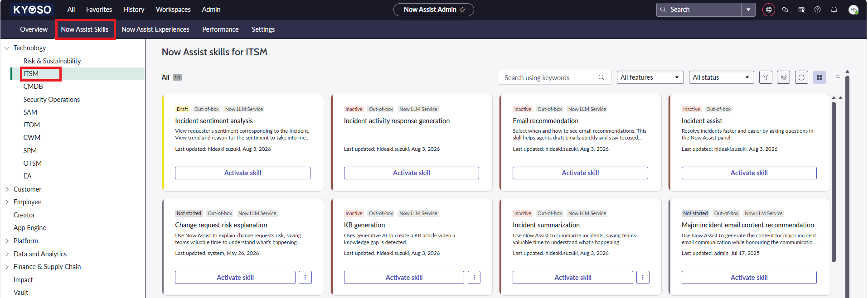Open the All menu
Image resolution: width=868 pixels, height=298 pixels.
tap(71, 10)
